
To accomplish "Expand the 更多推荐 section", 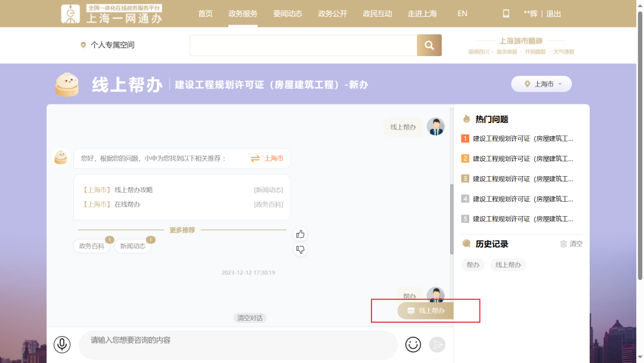I will [182, 230].
